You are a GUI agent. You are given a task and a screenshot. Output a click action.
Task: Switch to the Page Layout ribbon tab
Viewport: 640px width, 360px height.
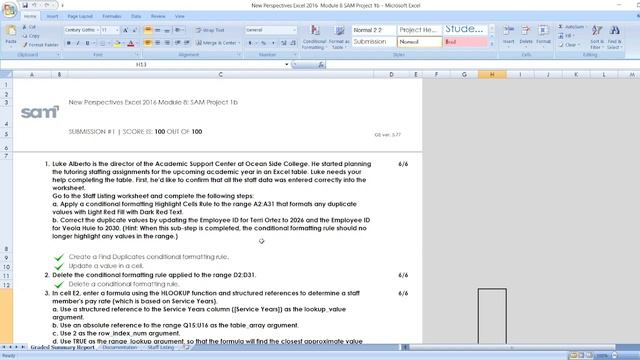[x=80, y=16]
